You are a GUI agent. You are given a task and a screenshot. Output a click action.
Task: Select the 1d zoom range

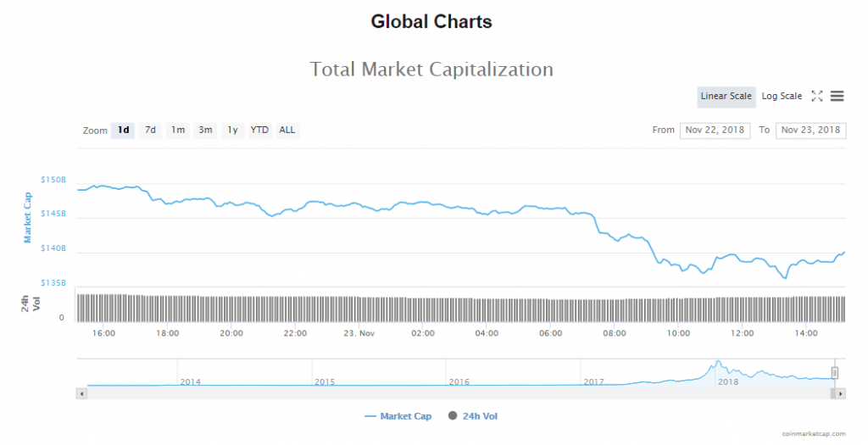pyautogui.click(x=124, y=131)
